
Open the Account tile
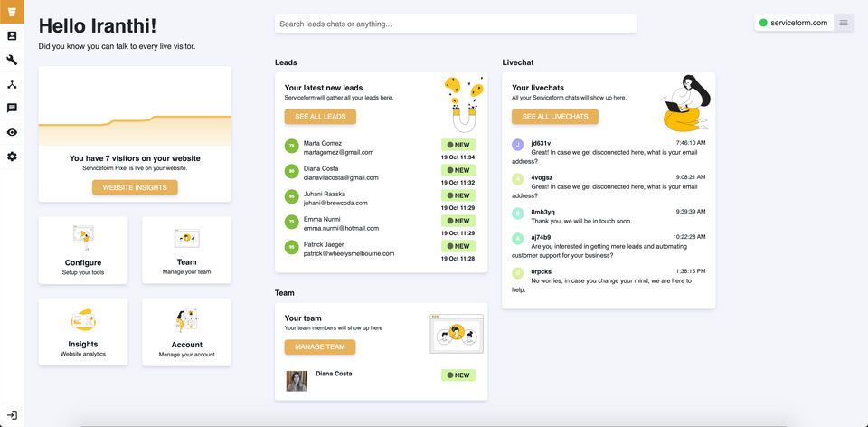[186, 332]
